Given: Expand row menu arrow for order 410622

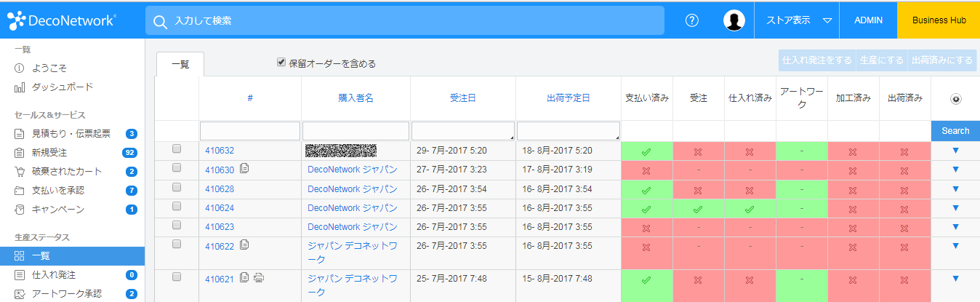Looking at the screenshot, I should [x=955, y=245].
